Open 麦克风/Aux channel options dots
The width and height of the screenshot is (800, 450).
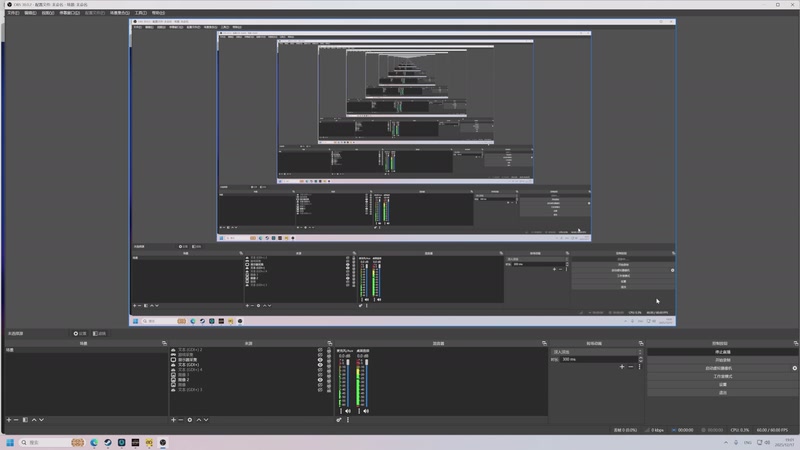[341, 411]
